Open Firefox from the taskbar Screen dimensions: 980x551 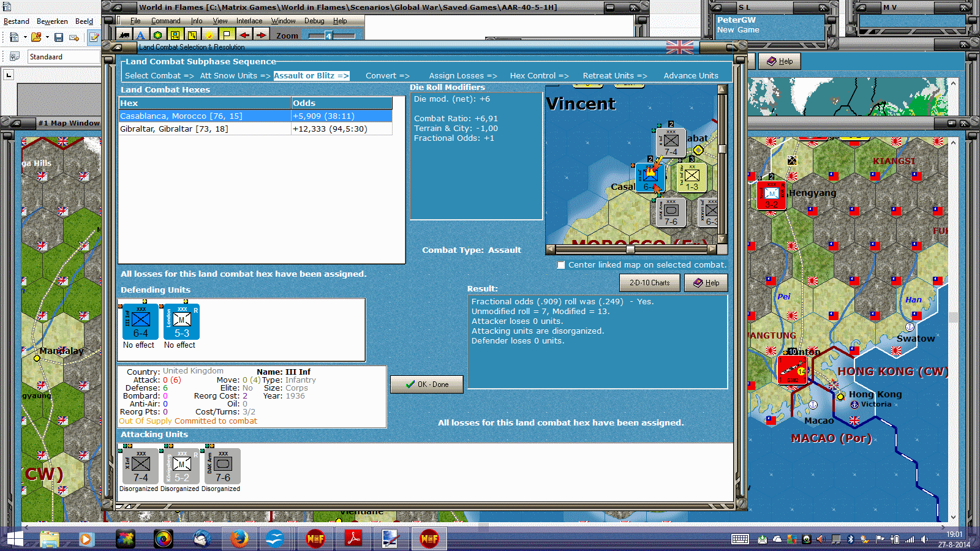pyautogui.click(x=239, y=539)
